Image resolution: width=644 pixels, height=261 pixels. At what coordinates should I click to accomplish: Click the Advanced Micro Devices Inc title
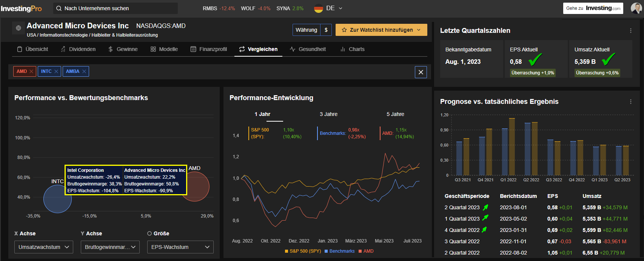pos(78,26)
